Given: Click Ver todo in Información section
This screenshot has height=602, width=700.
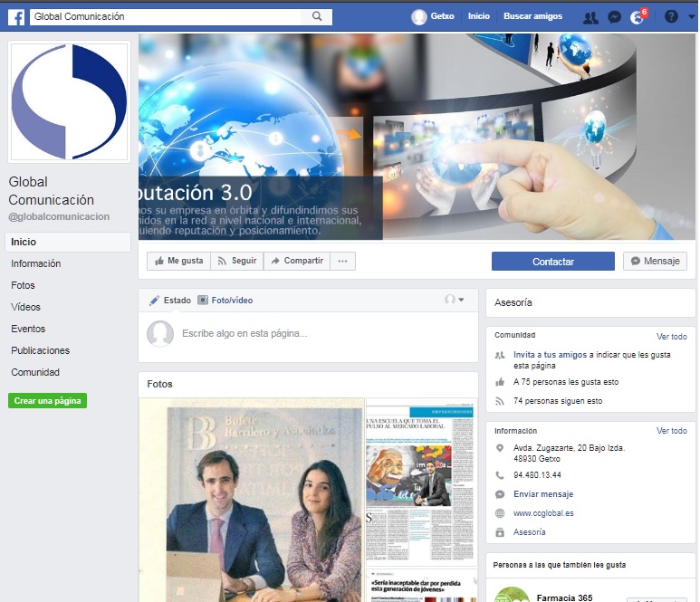Looking at the screenshot, I should click(671, 431).
